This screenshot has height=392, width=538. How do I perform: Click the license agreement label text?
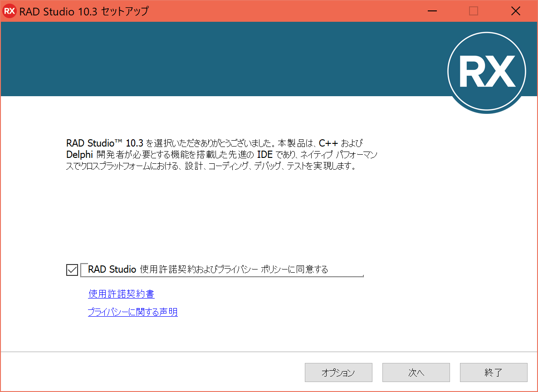point(208,269)
